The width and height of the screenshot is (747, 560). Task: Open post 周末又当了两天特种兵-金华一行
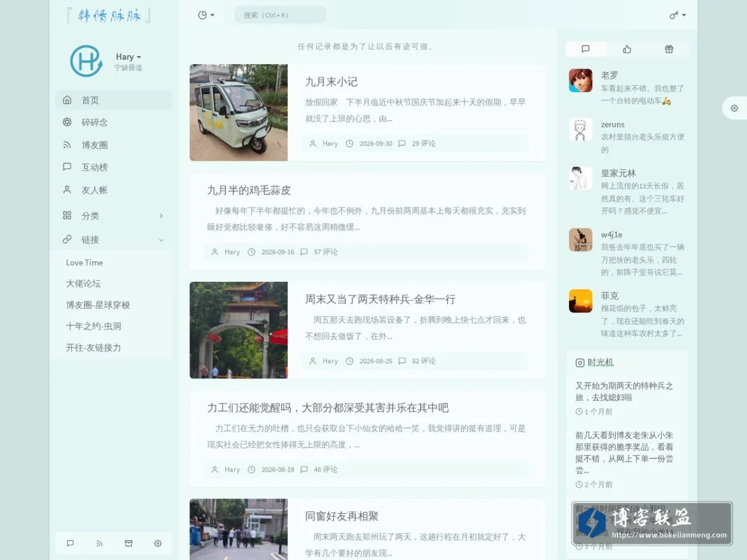point(380,299)
